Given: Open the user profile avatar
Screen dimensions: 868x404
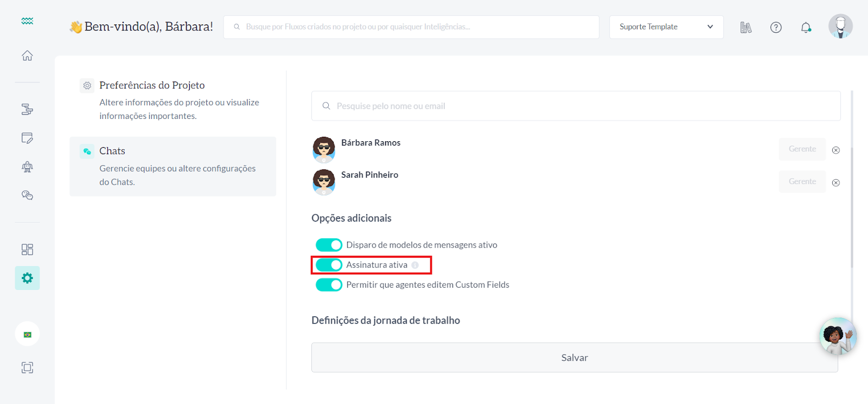Looking at the screenshot, I should tap(840, 26).
